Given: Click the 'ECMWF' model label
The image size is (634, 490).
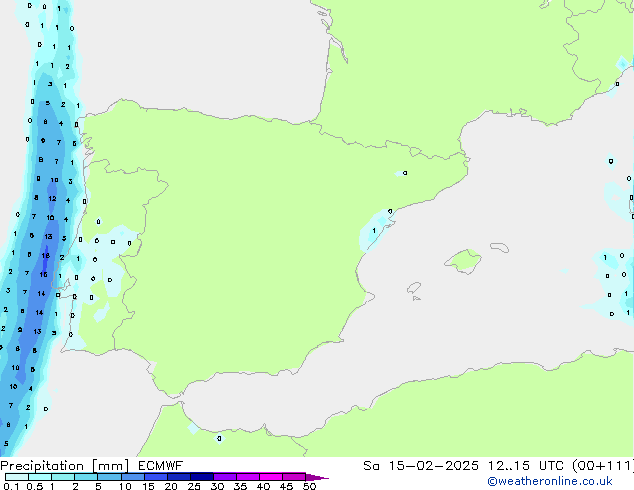Looking at the screenshot, I should 161,466.
